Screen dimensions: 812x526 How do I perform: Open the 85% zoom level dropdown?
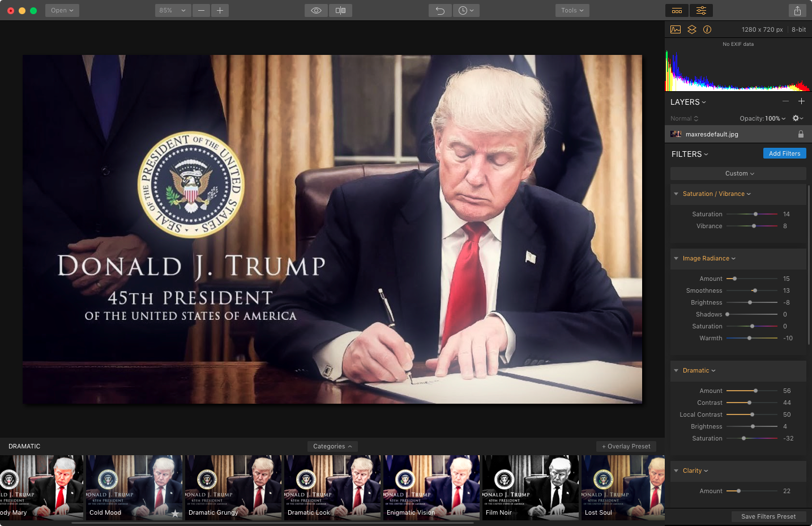click(173, 10)
